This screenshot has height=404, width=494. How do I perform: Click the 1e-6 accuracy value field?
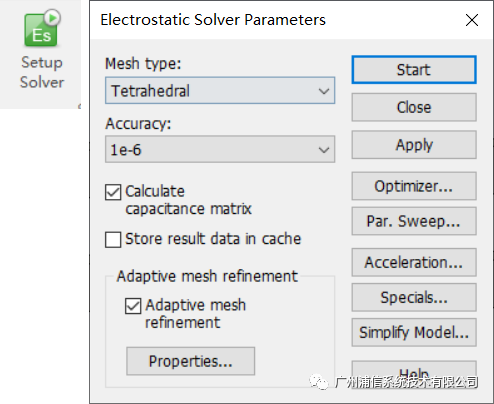[220, 149]
